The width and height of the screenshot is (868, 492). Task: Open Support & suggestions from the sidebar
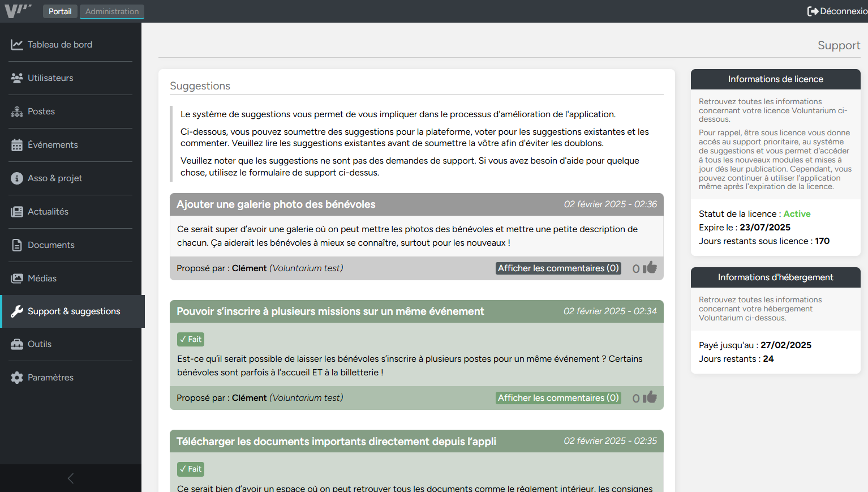click(x=74, y=311)
